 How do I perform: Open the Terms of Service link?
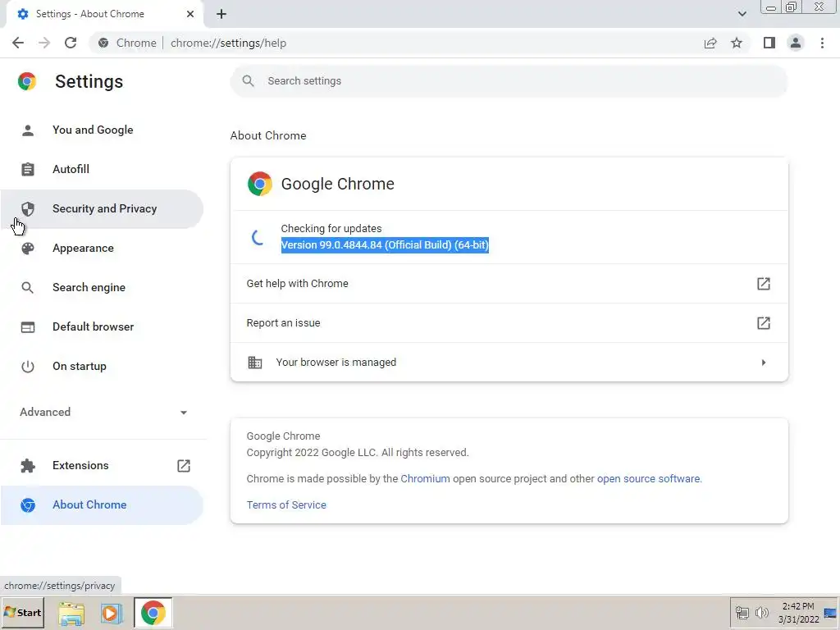click(286, 504)
